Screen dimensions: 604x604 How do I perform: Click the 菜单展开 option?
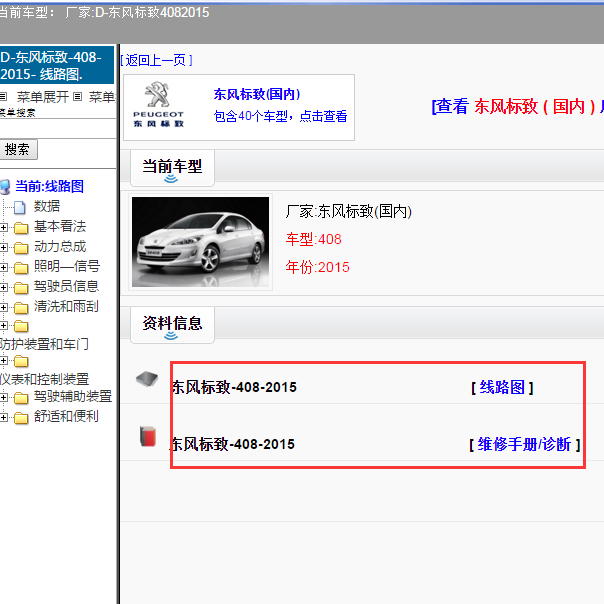click(43, 97)
